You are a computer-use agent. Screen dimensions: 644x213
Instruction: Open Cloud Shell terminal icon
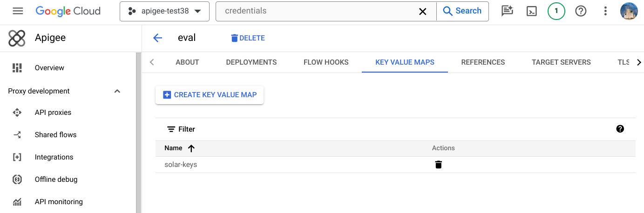tap(532, 11)
